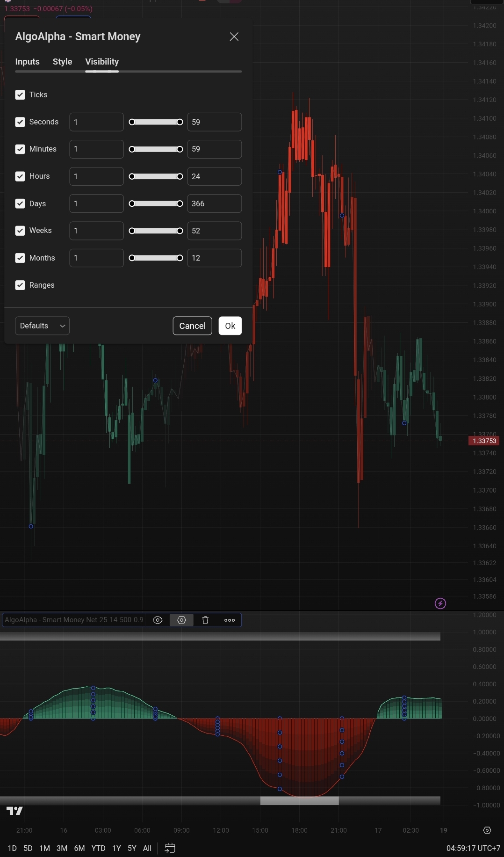
Task: Click the Weeks range slider left handle
Action: click(132, 231)
